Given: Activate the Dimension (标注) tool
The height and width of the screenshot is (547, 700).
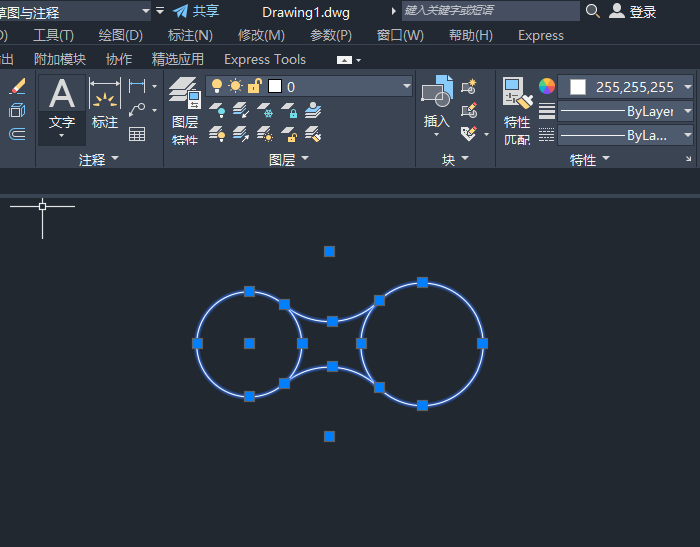Looking at the screenshot, I should [105, 104].
